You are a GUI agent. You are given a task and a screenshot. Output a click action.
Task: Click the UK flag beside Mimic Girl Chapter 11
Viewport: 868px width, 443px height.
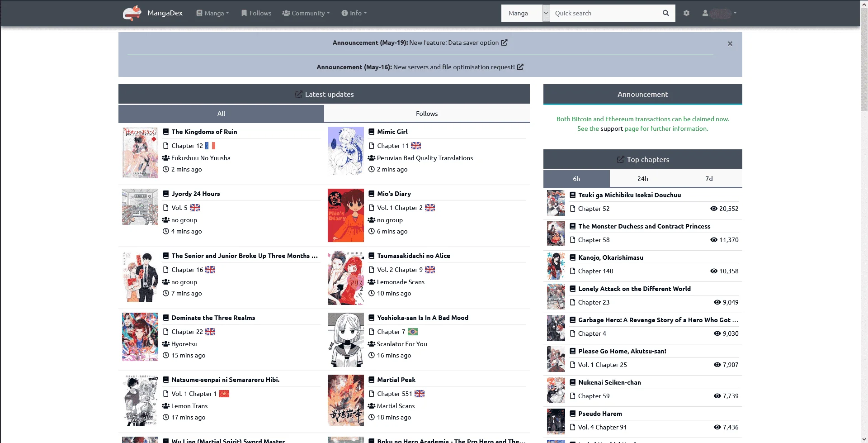coord(416,146)
